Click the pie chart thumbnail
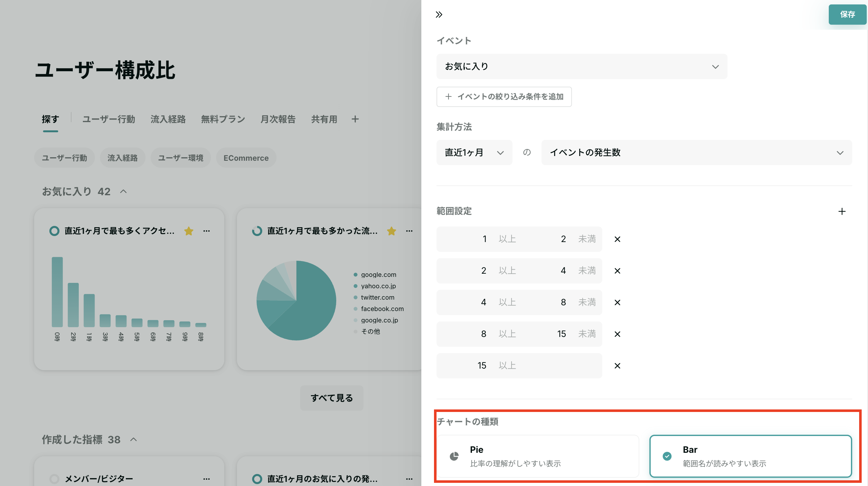 296,300
